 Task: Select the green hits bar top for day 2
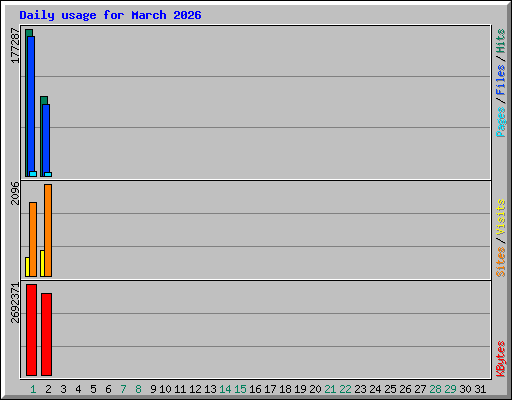point(44,100)
